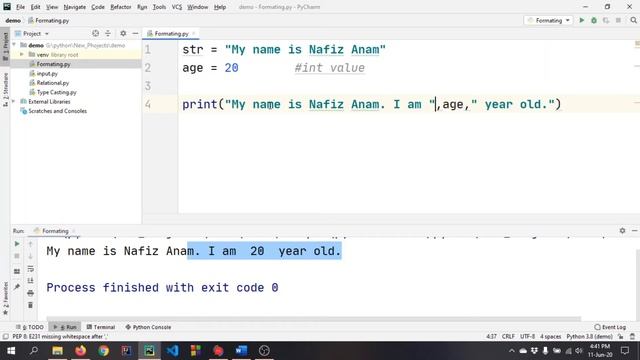The width and height of the screenshot is (640, 360).
Task: Place the cursor on line 2 age assignment
Action: pyautogui.click(x=210, y=68)
